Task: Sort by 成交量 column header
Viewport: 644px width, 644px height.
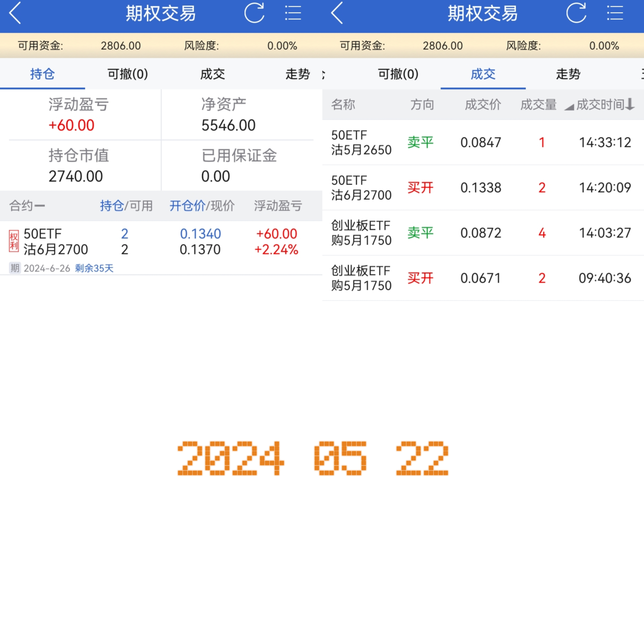Action: pyautogui.click(x=538, y=105)
